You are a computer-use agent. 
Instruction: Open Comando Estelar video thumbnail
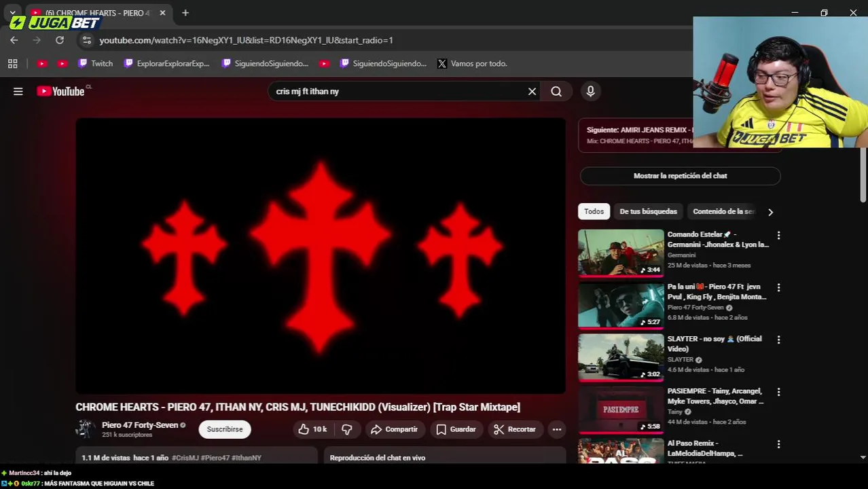click(621, 253)
